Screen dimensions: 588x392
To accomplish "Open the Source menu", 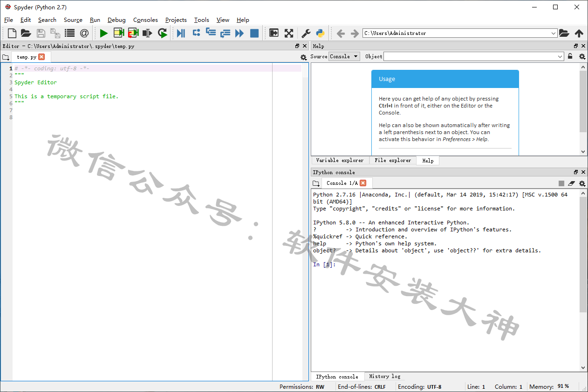I will point(73,20).
